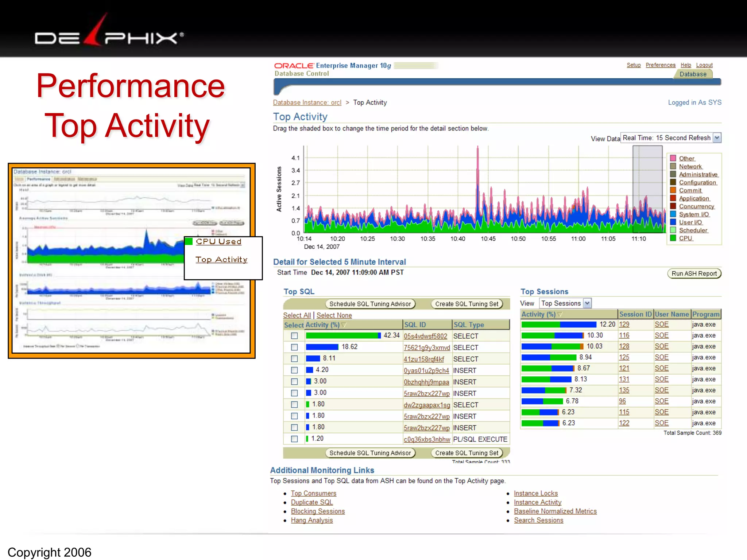The width and height of the screenshot is (747, 560).
Task: Open session ID 129
Action: point(624,324)
